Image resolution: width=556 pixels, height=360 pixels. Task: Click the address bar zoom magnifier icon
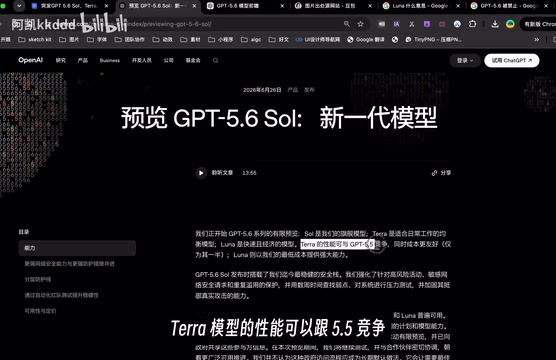347,24
